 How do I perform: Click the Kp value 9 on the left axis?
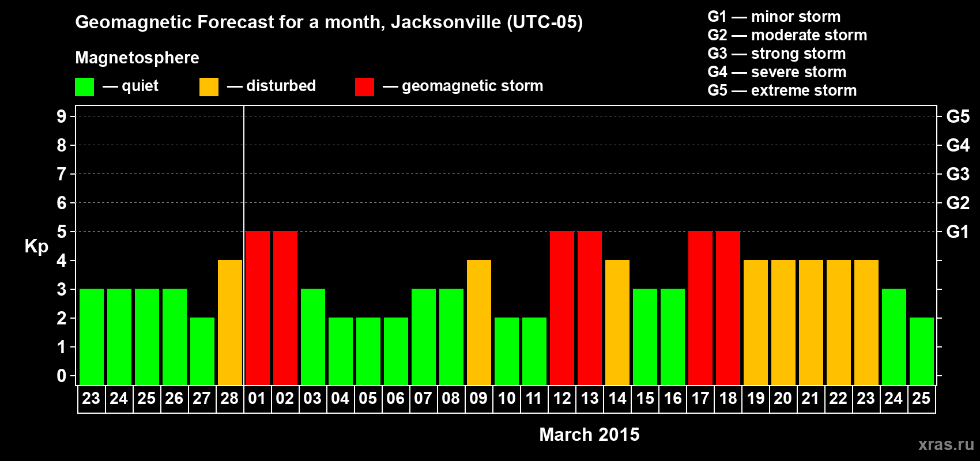tap(62, 116)
